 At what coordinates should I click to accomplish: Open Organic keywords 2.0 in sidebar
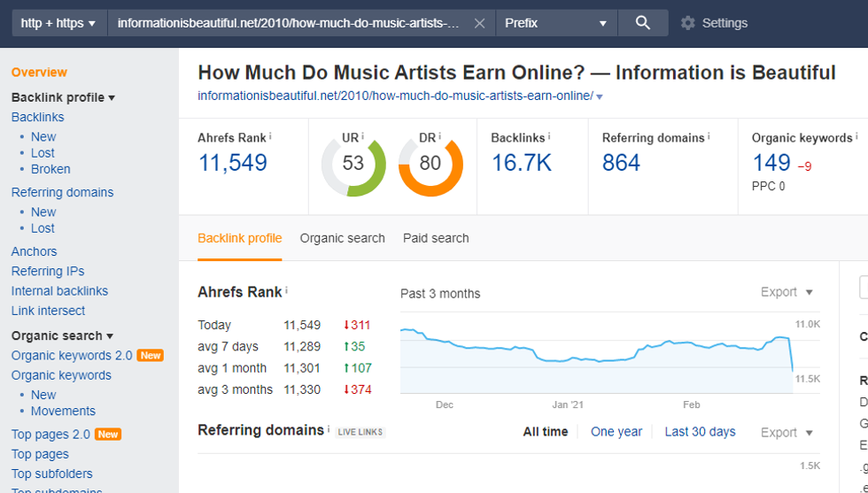72,356
